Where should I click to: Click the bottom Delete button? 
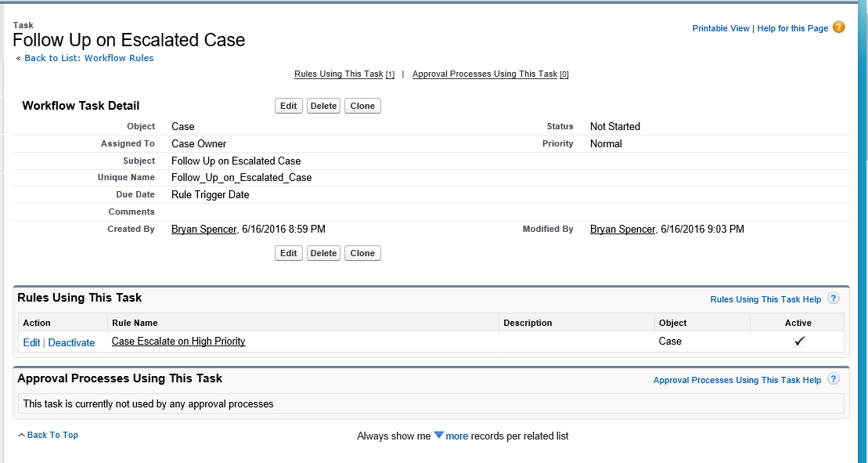pos(322,253)
